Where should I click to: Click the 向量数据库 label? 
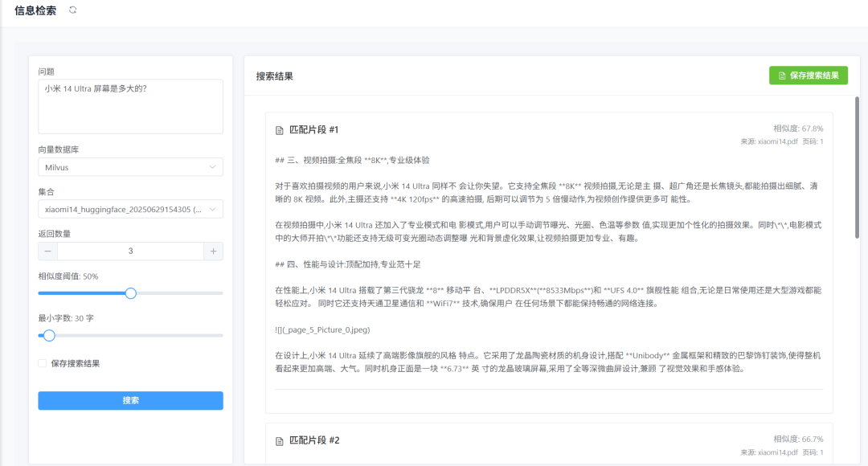(x=59, y=149)
